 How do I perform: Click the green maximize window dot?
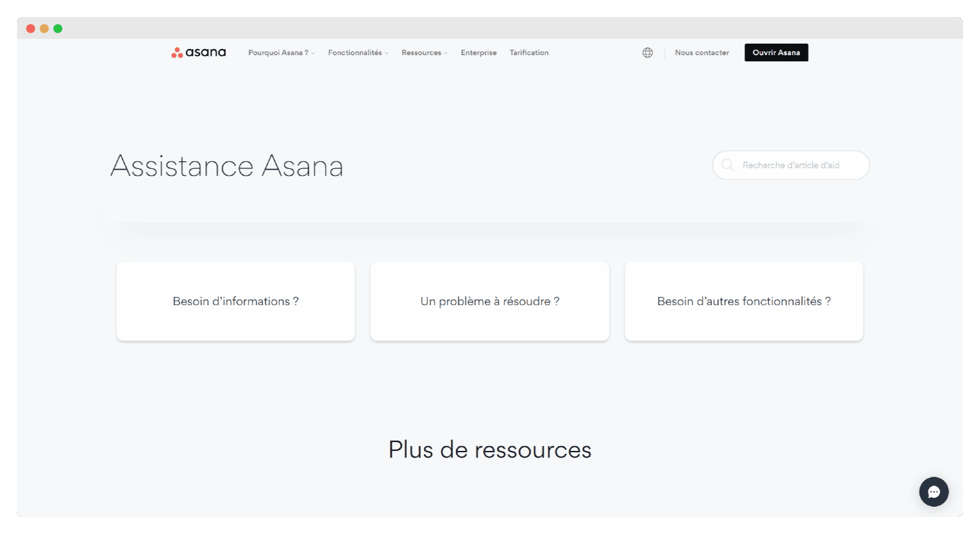coord(58,29)
